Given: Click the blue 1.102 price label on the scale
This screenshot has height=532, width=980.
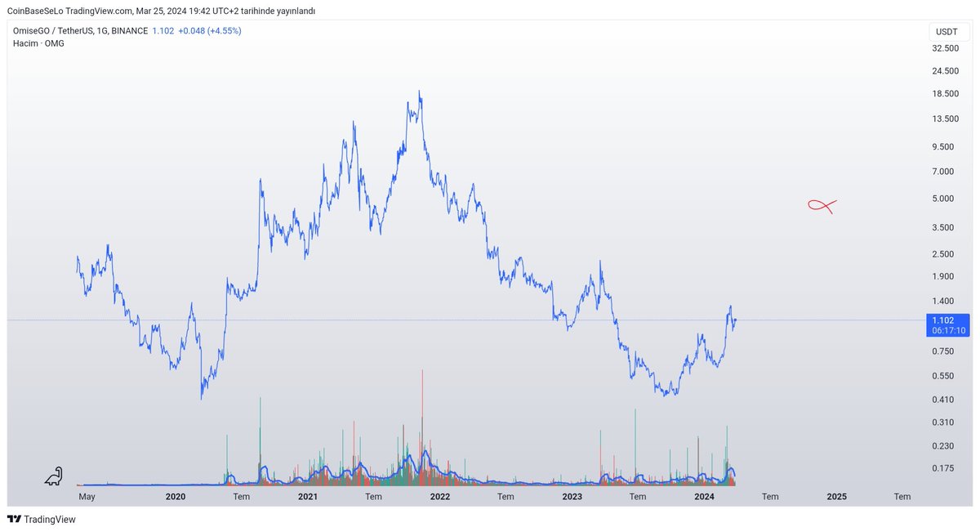Looking at the screenshot, I should 943,320.
